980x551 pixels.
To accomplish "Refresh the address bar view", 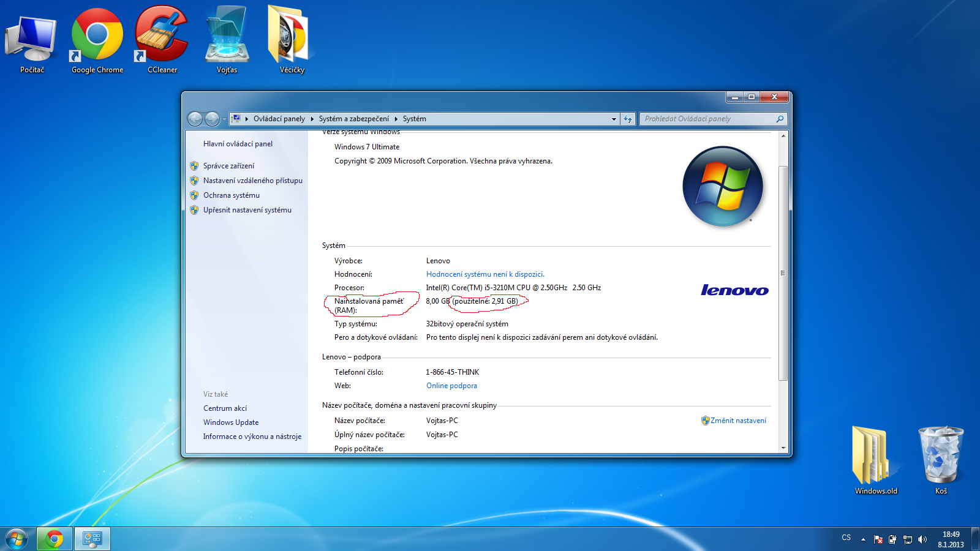I will 628,119.
